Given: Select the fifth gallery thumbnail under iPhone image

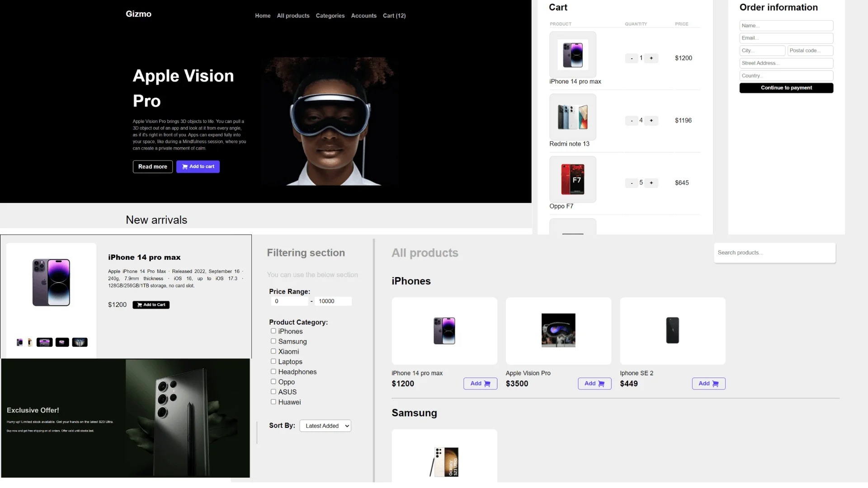Looking at the screenshot, I should point(80,343).
